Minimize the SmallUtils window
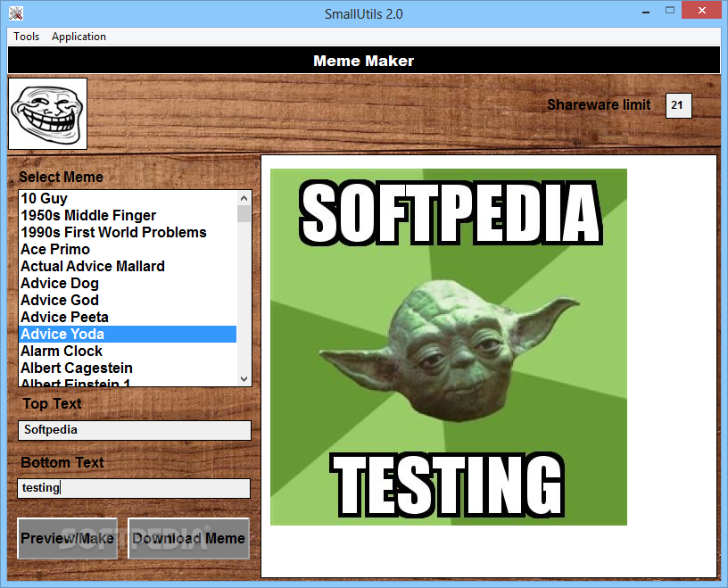The width and height of the screenshot is (728, 588). tap(645, 12)
